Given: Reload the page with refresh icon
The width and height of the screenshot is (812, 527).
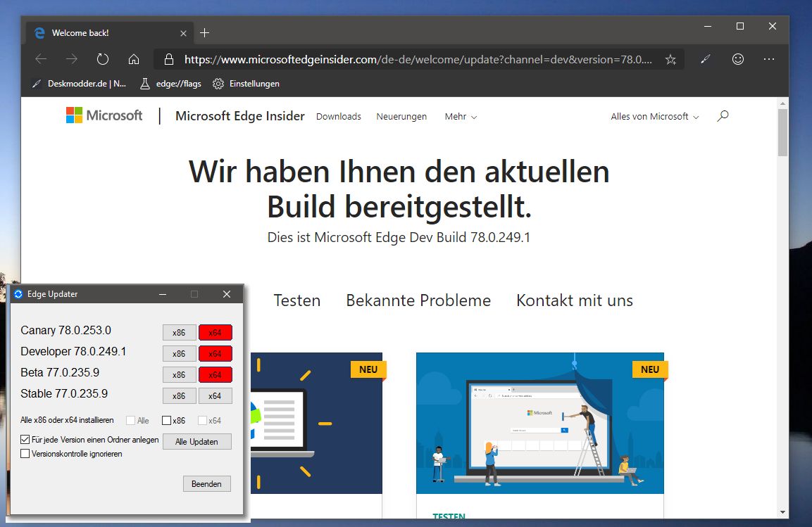Looking at the screenshot, I should pos(103,60).
